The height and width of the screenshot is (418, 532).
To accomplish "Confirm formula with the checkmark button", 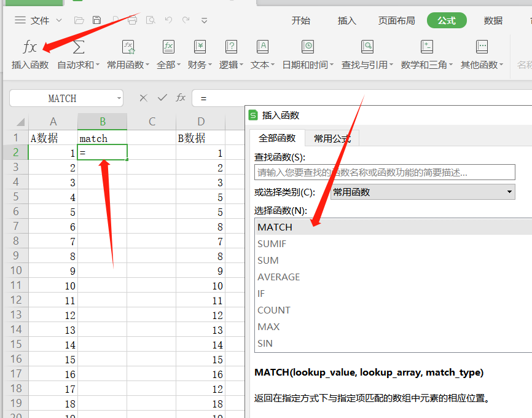I will point(161,98).
